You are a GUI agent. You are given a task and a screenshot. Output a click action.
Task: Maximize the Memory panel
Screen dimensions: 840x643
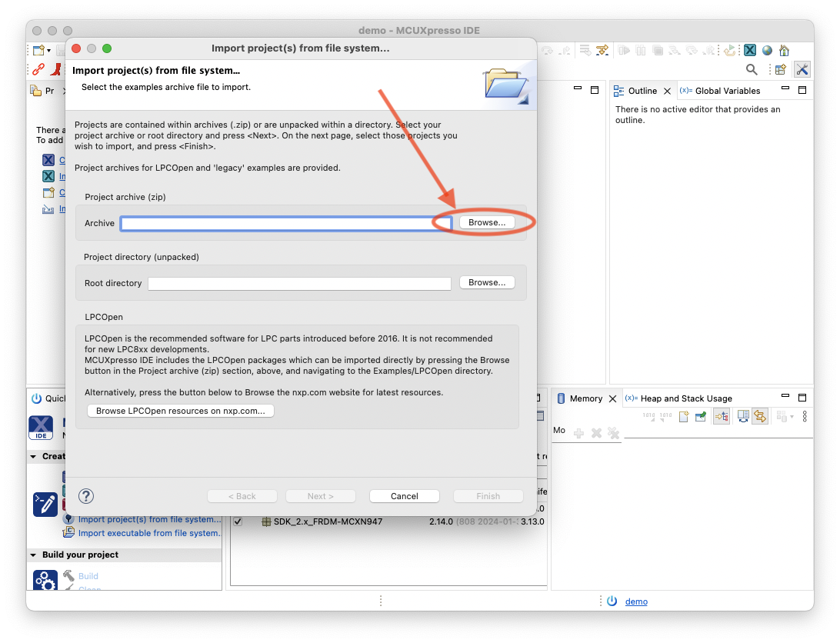pos(802,398)
